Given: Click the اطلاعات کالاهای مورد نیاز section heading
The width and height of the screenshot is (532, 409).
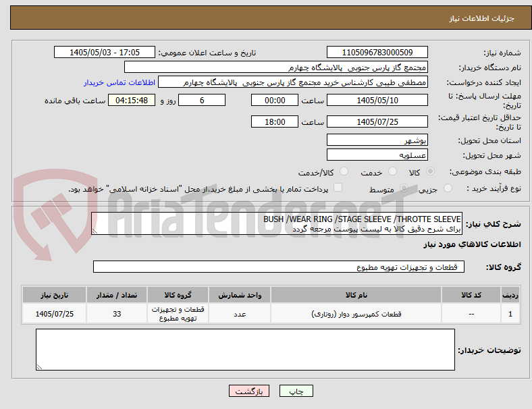Looking at the screenshot, I should pos(472,244).
